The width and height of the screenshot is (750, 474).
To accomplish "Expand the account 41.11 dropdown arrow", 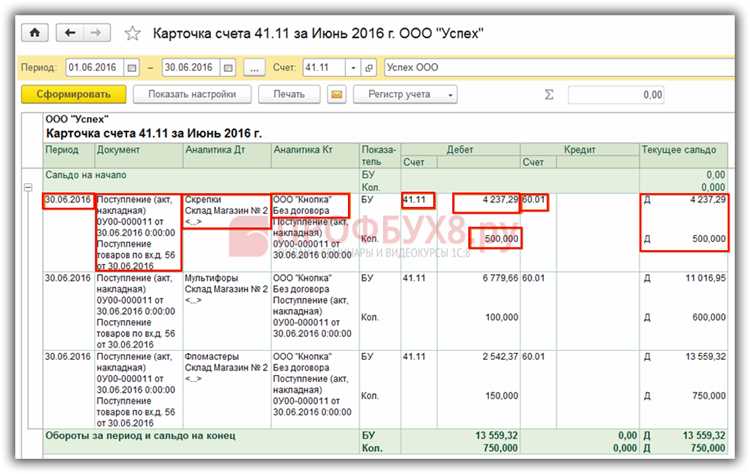I will click(x=353, y=68).
